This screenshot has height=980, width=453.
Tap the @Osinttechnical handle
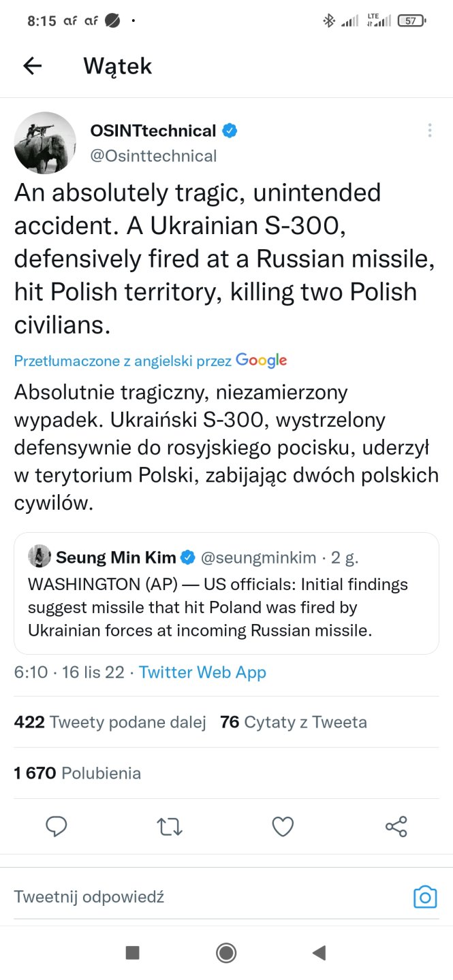[153, 156]
